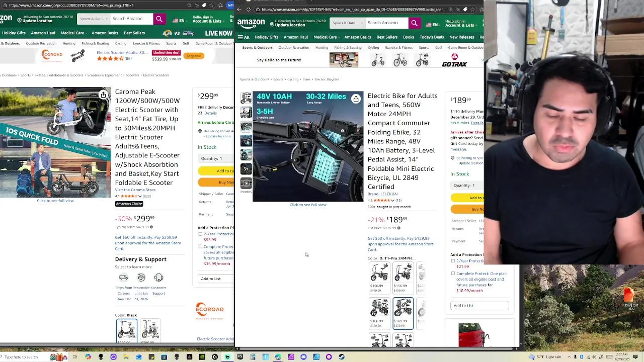Viewport: 644px width, 362px height.
Task: Open Amazon Basics in left Amazon window
Action: click(x=105, y=33)
